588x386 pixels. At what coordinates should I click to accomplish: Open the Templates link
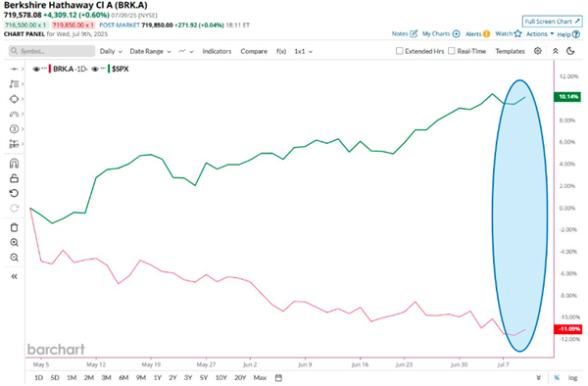click(510, 51)
